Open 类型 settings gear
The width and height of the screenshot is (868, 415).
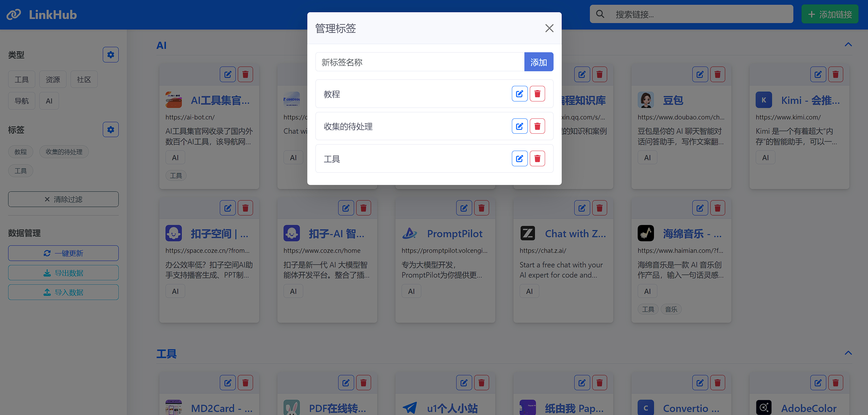111,55
